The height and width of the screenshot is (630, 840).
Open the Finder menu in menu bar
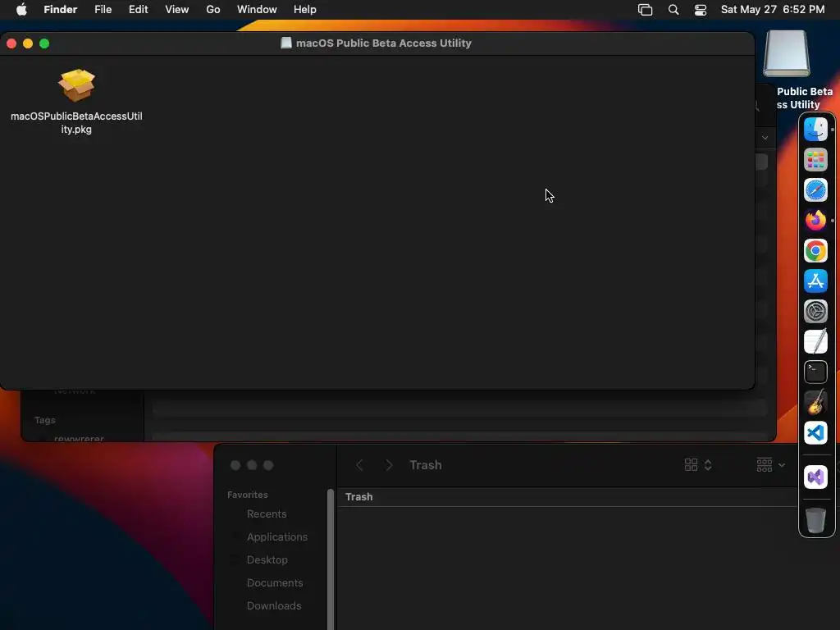61,10
